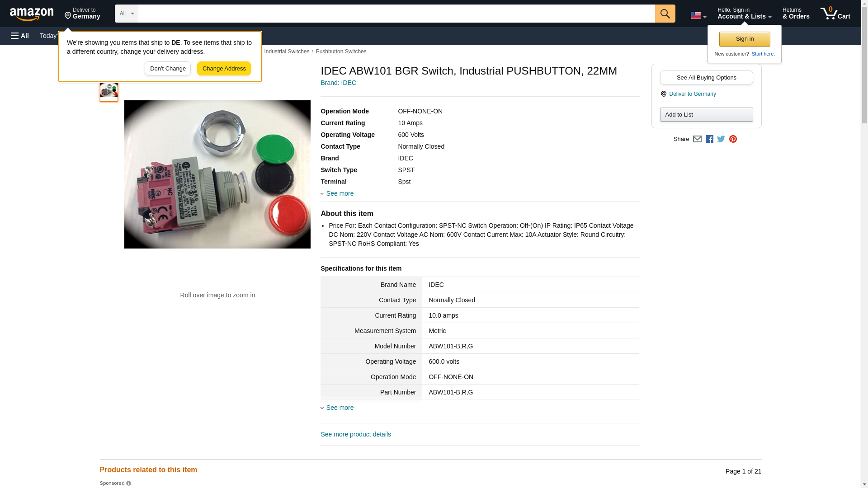
Task: Focus the Amazon search input field
Action: (396, 14)
